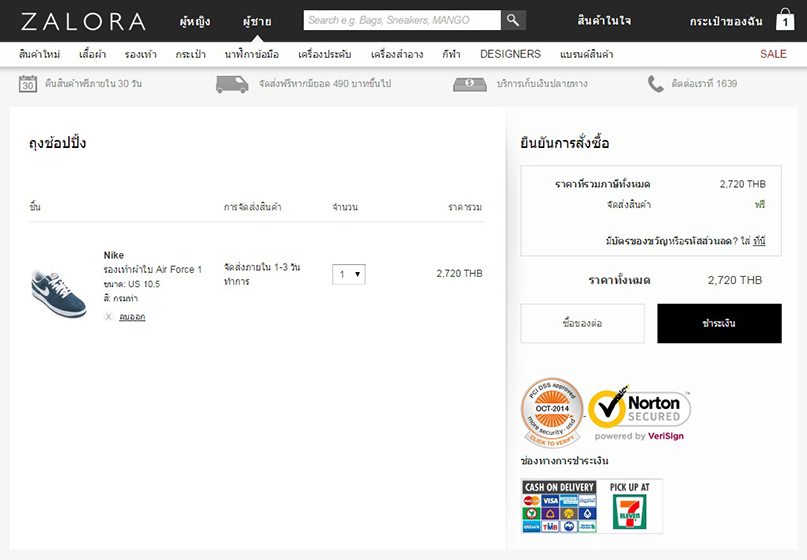Click the powered by VeriSign text
807x560 pixels.
[x=639, y=436]
